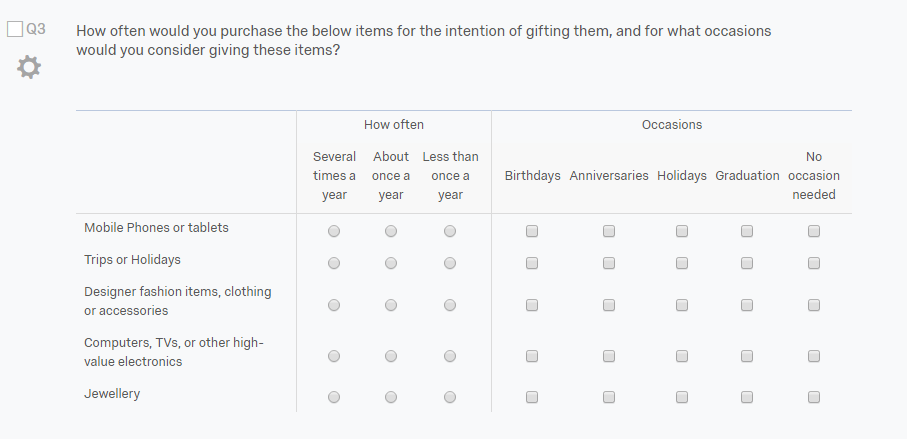Image resolution: width=907 pixels, height=439 pixels.
Task: Tick No occasion needed for Mobile Phones
Action: (x=814, y=231)
